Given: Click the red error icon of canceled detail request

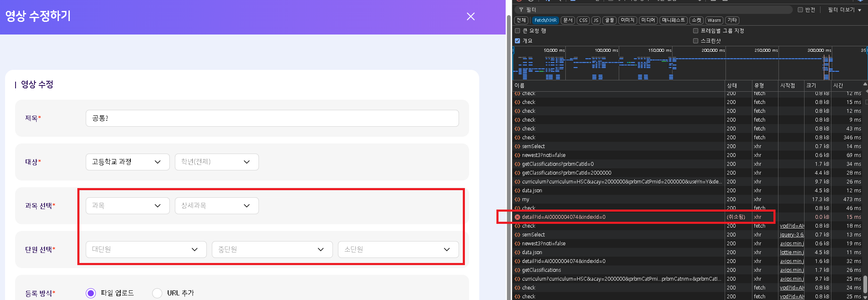Looking at the screenshot, I should pos(517,217).
